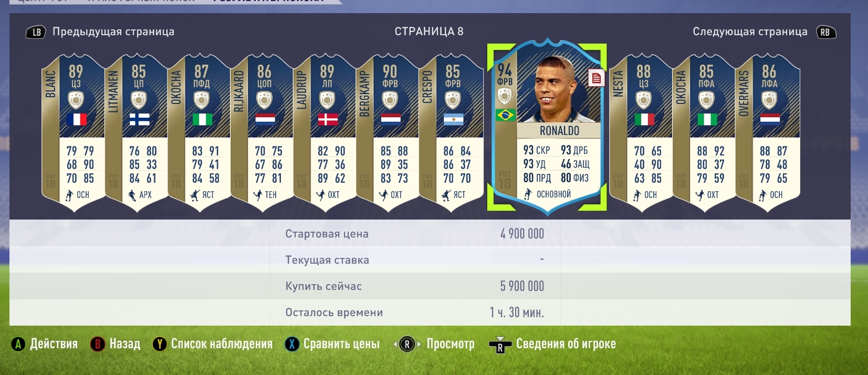Click the red contract note icon on Ronaldo card
This screenshot has height=375, width=868.
597,79
